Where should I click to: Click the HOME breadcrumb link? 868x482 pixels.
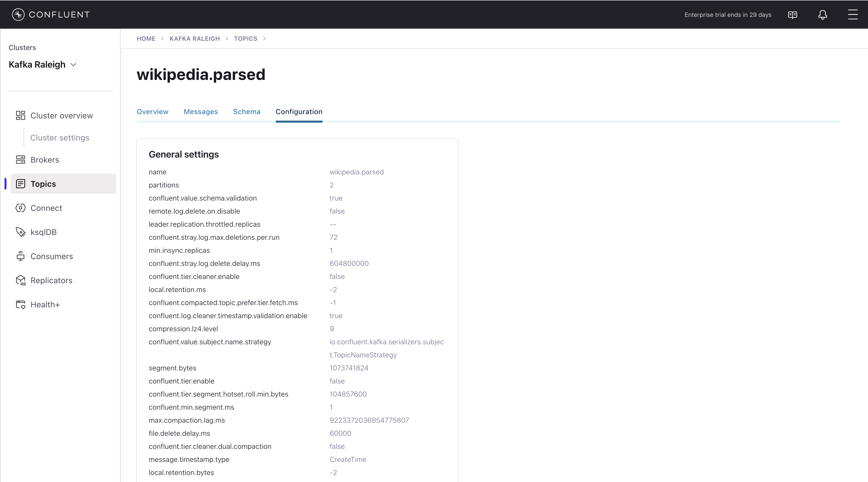[146, 39]
